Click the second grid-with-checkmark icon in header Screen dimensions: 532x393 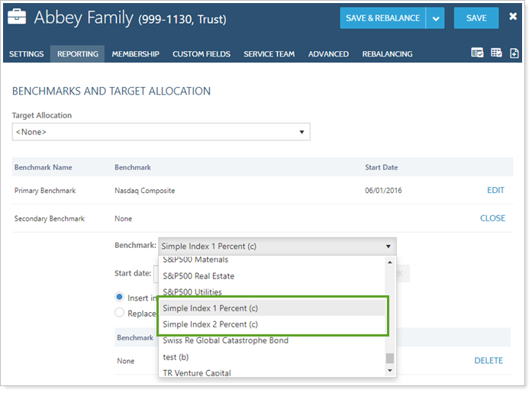click(496, 53)
